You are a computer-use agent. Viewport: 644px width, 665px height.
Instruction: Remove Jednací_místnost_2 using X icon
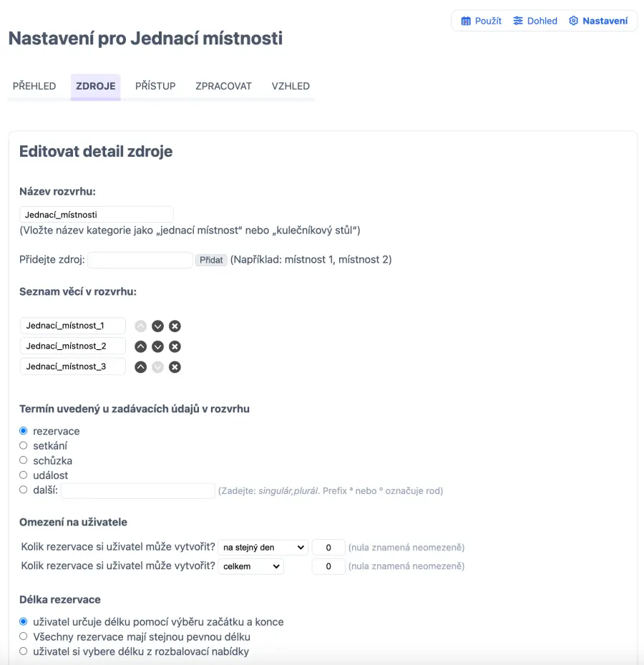pyautogui.click(x=175, y=346)
